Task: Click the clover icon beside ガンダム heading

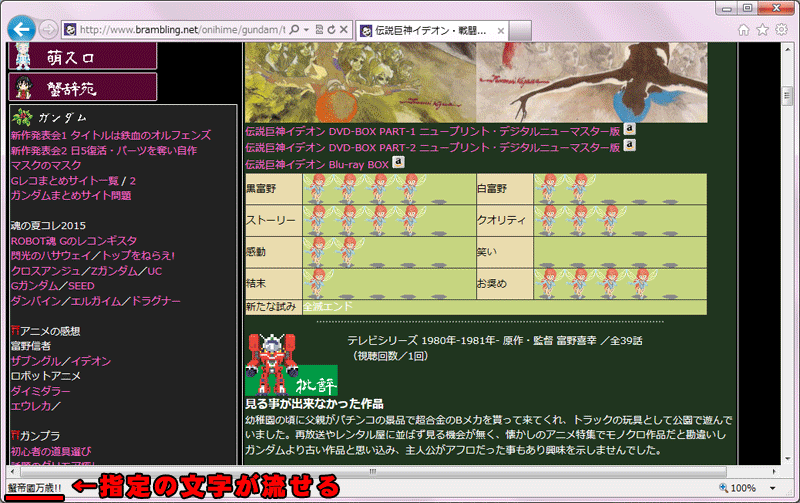Action: (x=22, y=117)
